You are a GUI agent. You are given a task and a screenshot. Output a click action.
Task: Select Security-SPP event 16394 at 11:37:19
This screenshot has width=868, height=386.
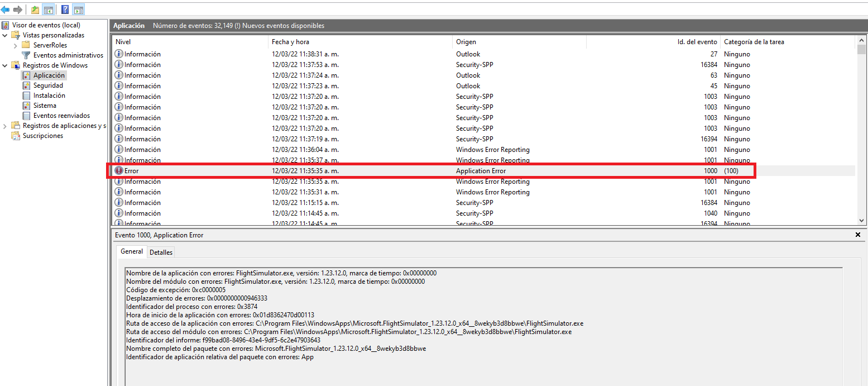click(x=485, y=139)
